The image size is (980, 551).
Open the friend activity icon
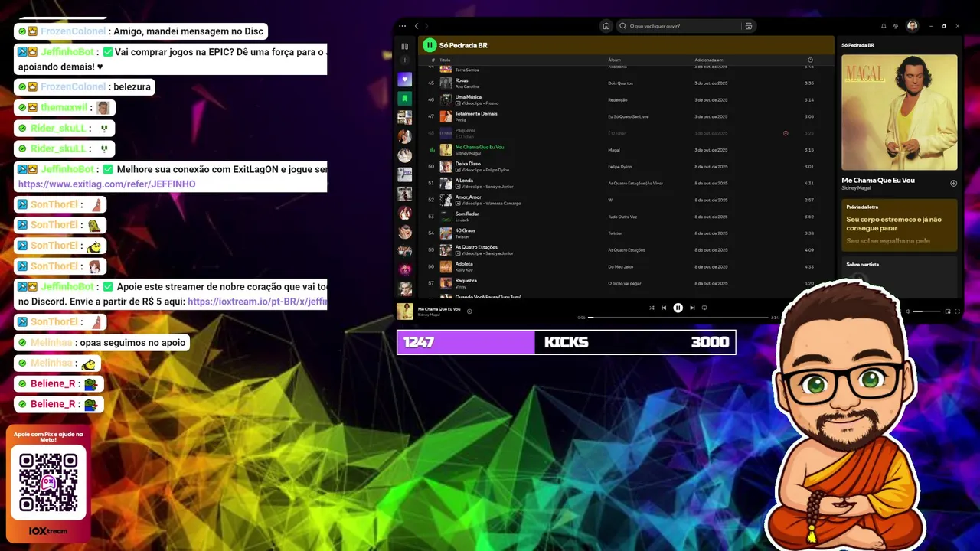click(896, 26)
